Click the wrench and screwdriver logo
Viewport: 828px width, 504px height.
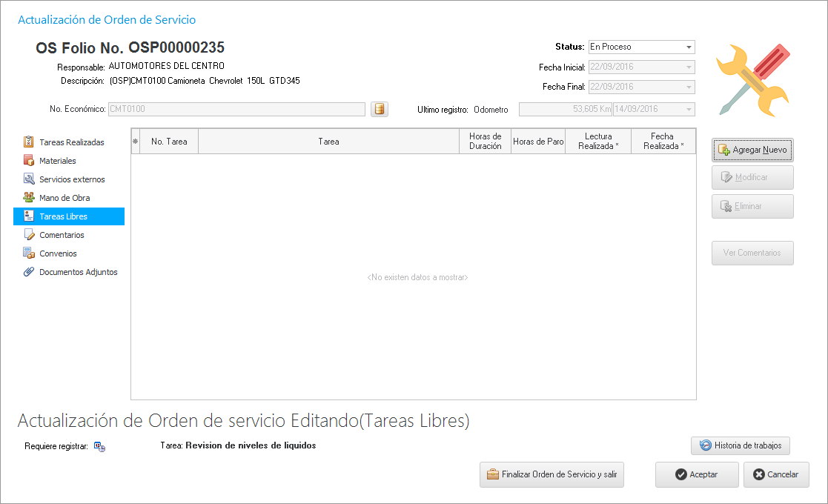(x=753, y=79)
